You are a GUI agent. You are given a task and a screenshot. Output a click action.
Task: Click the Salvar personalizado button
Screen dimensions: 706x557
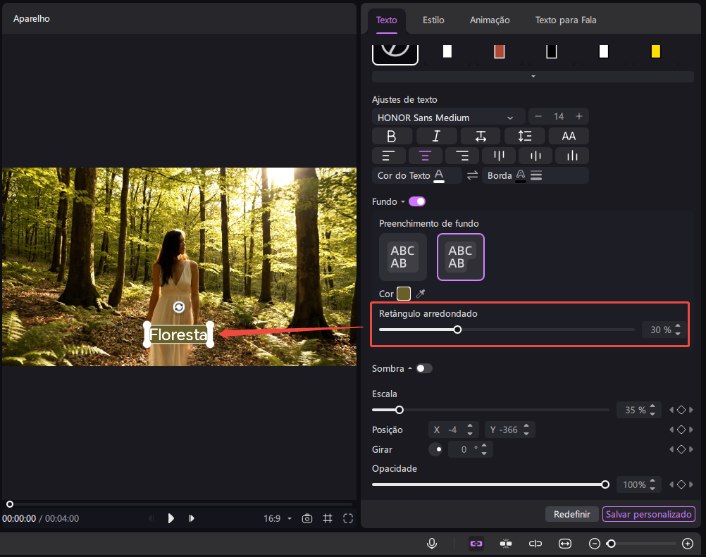pos(648,514)
